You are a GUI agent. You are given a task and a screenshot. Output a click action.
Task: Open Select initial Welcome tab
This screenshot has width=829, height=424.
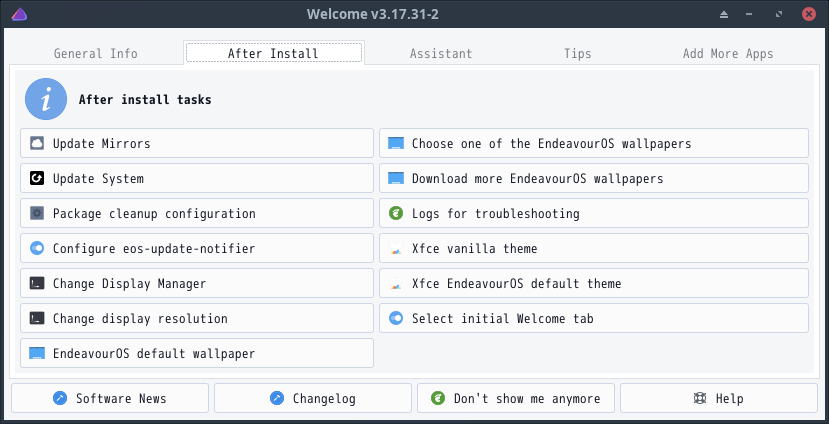click(x=594, y=318)
